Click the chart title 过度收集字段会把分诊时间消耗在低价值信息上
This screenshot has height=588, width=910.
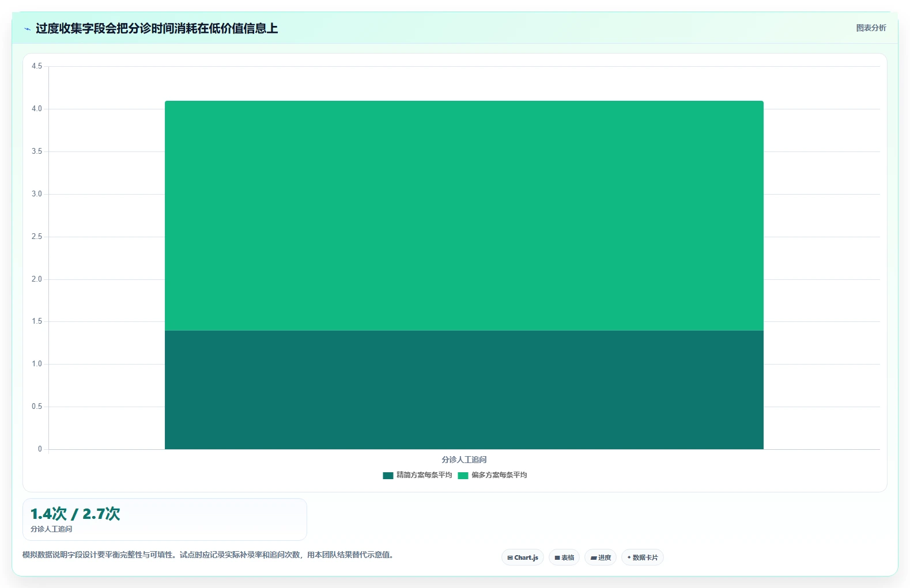(157, 28)
